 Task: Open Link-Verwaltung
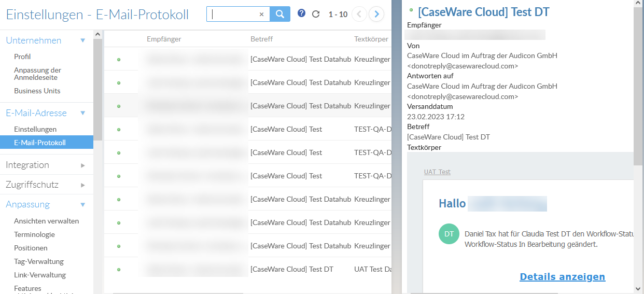[40, 275]
